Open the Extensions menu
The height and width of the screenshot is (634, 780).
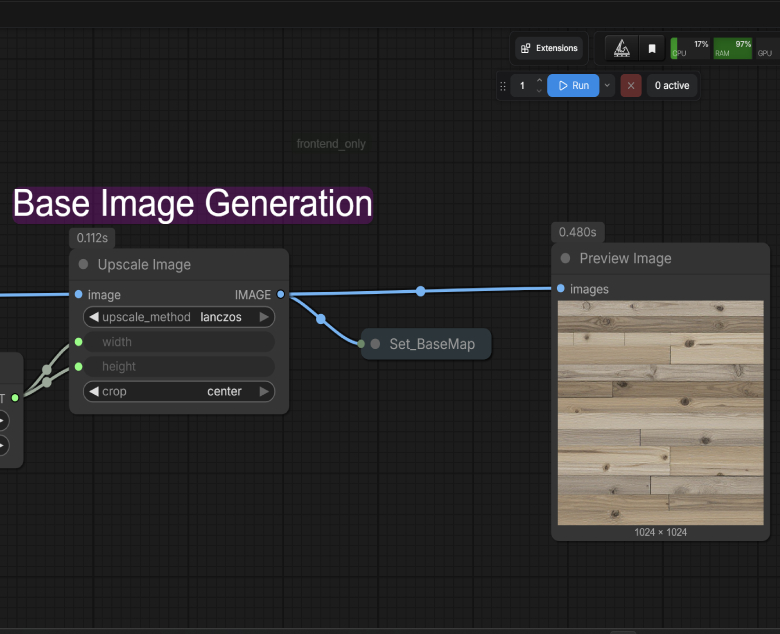pos(549,48)
